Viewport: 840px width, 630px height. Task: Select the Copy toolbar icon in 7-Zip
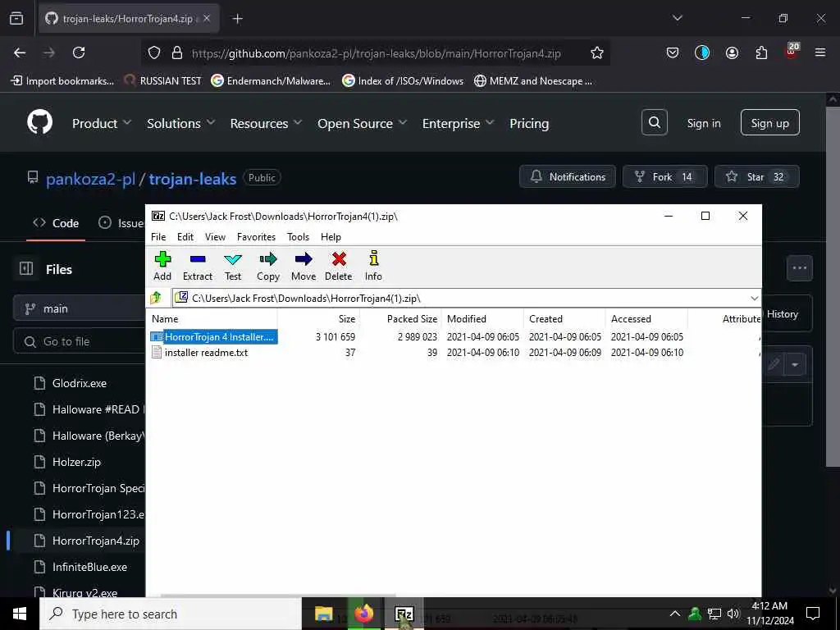[x=268, y=267]
